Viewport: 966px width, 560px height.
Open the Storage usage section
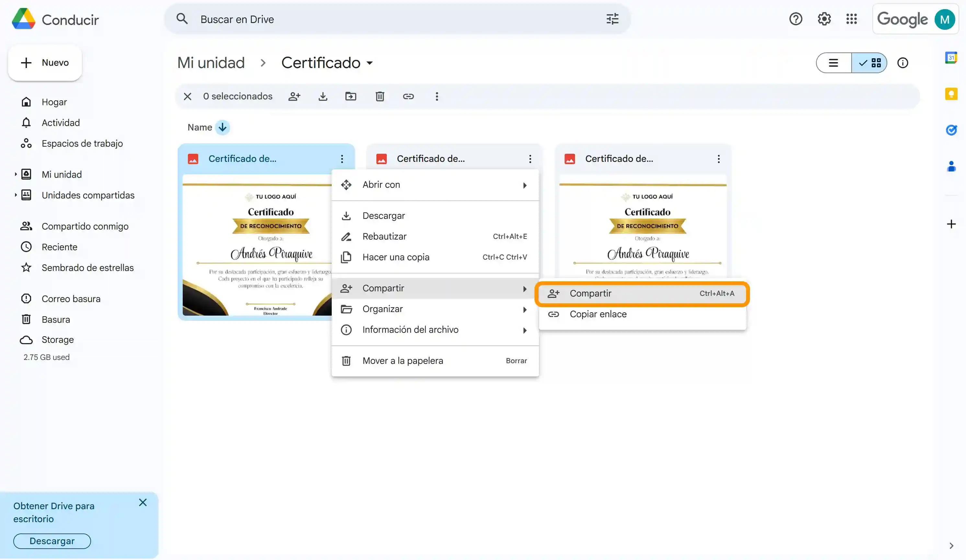tap(58, 340)
